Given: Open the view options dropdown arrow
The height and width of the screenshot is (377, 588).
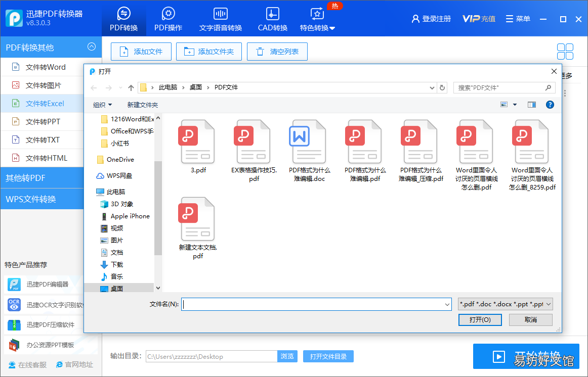Looking at the screenshot, I should tap(515, 105).
